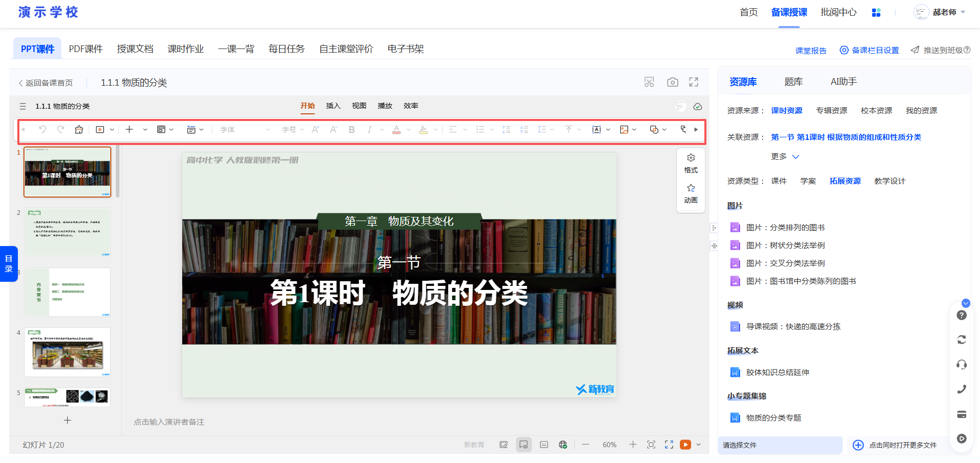
Task: Click the refresh icon in floating sidebar
Action: click(962, 340)
